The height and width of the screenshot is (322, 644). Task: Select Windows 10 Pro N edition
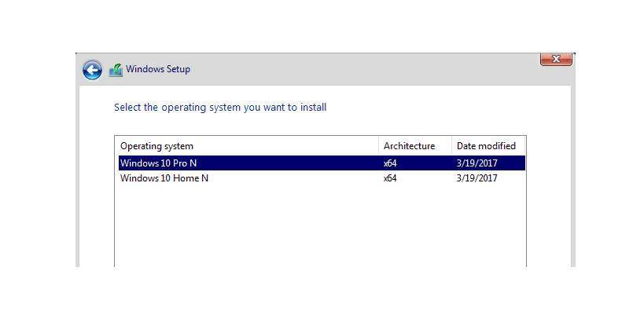point(158,163)
